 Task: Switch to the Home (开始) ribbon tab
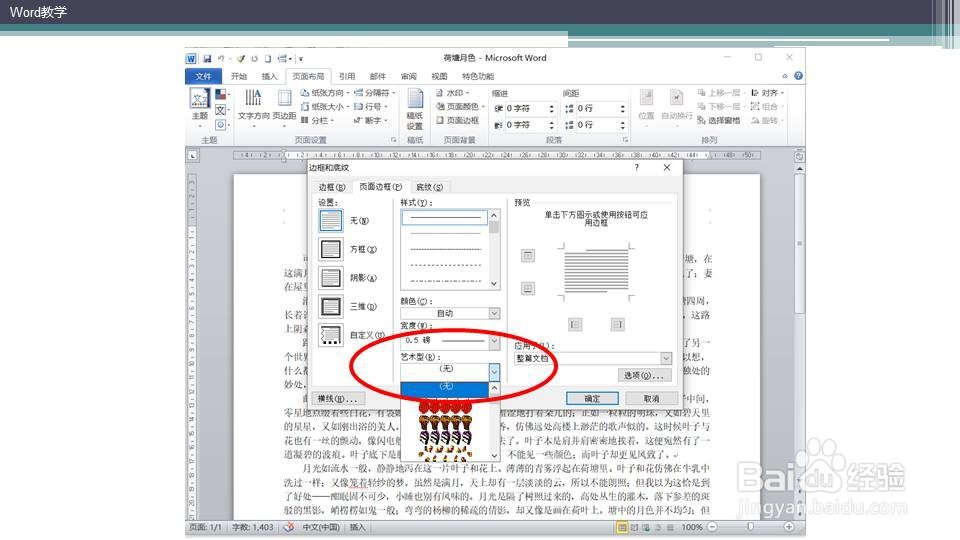pyautogui.click(x=239, y=77)
